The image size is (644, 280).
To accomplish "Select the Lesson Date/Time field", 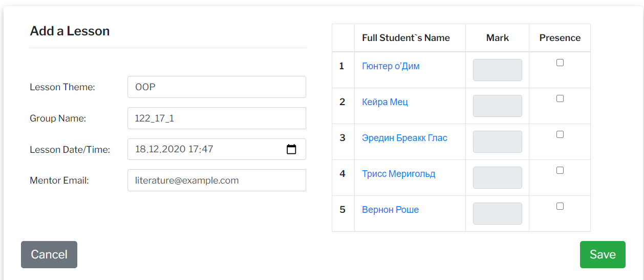I will tap(205, 149).
